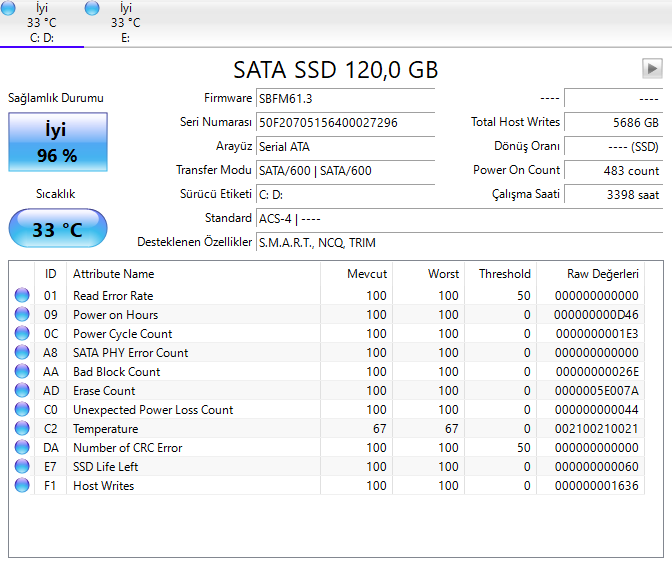Click raw value 002100210021
Screen dimensions: 672x566
click(x=597, y=429)
